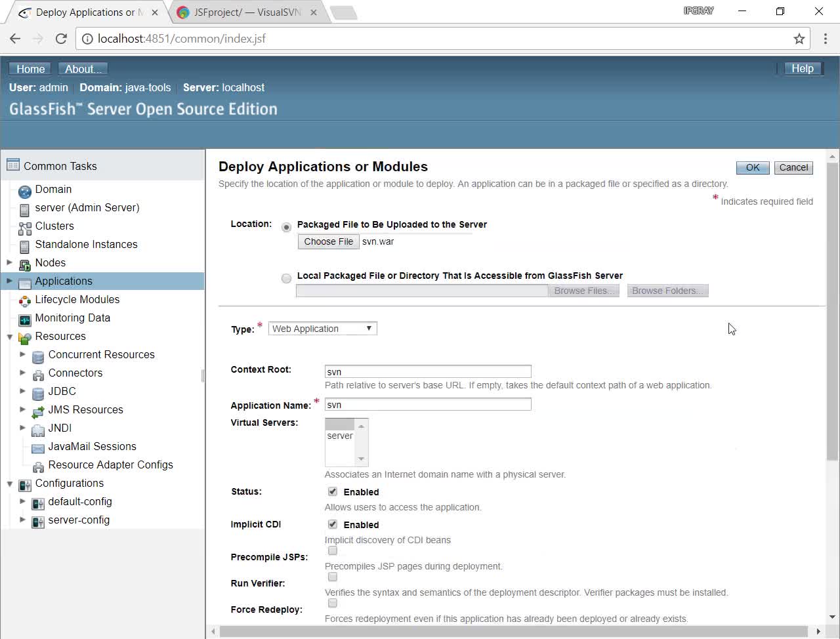Click the JDBC database icon
Screen dimensions: 840x639
[38, 394]
